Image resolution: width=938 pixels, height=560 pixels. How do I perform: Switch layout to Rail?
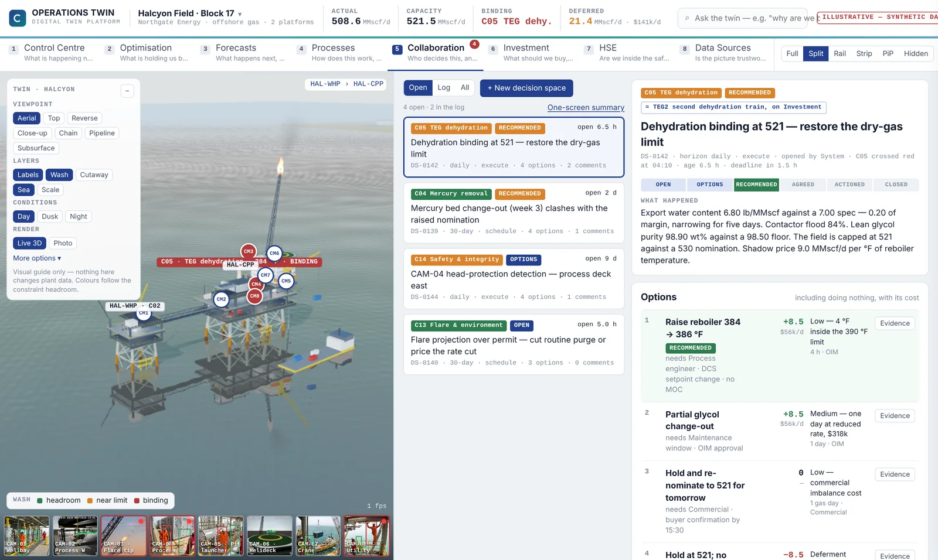[840, 54]
